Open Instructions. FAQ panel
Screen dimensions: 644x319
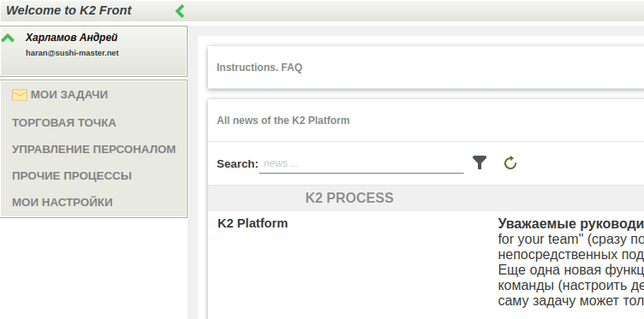click(259, 68)
